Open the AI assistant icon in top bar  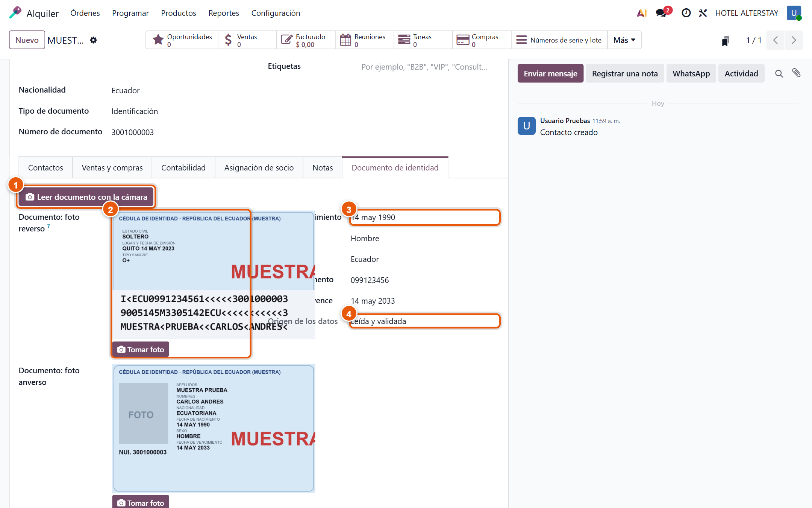(x=642, y=13)
